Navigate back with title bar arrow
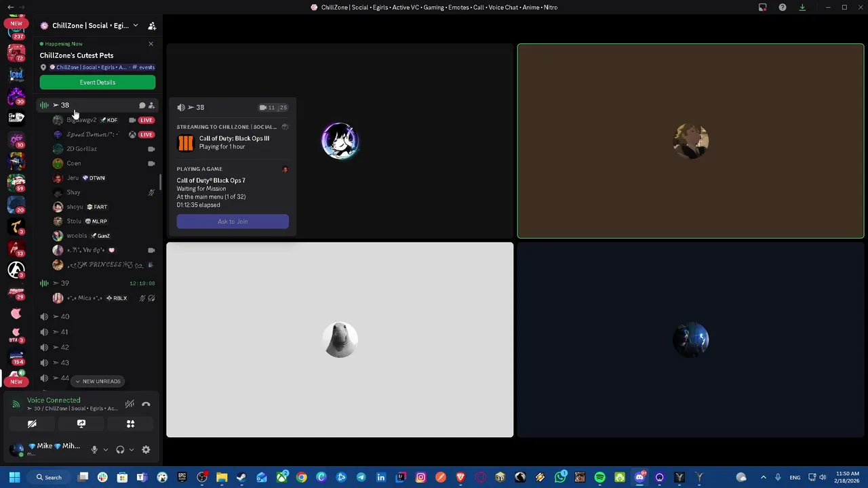The width and height of the screenshot is (868, 488). 11,7
